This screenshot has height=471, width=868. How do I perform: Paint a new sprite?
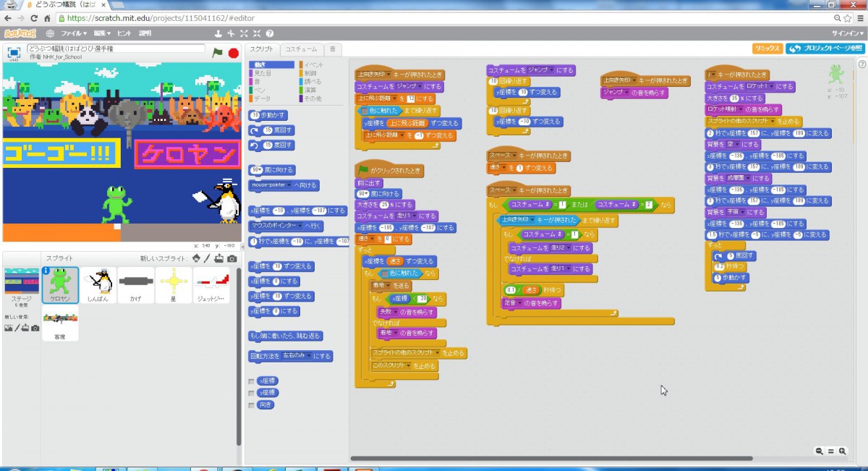tap(207, 258)
